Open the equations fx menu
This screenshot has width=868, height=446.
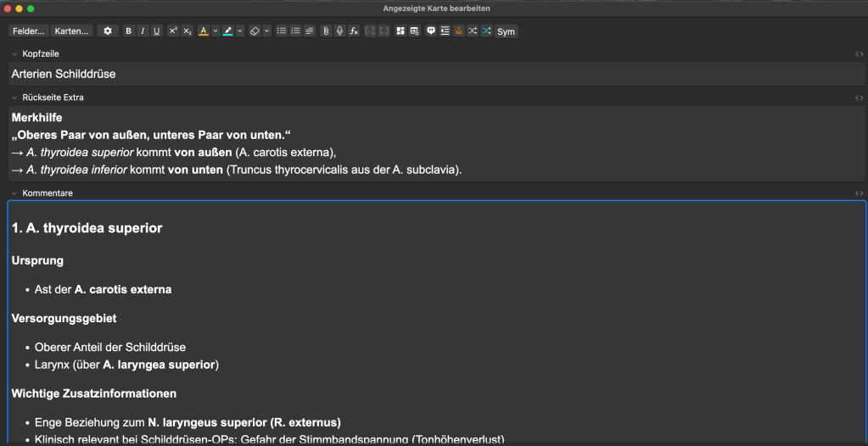[x=354, y=31]
